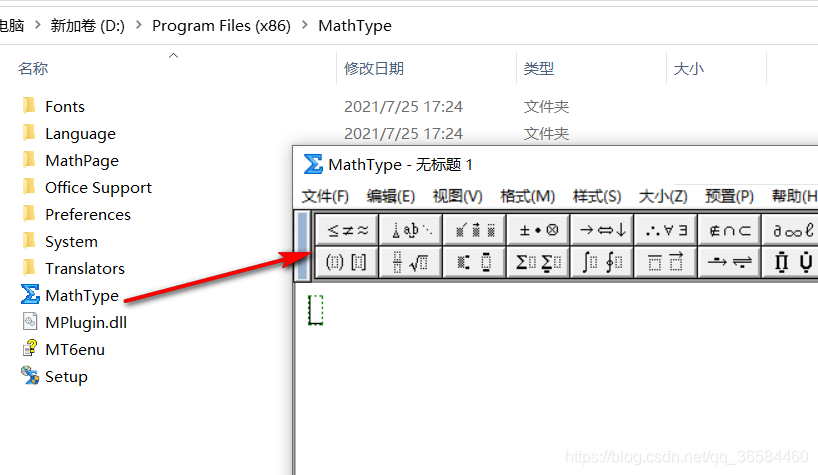Viewport: 818px width, 475px height.
Task: Open the relational symbols palette (≤≠≈)
Action: (347, 230)
